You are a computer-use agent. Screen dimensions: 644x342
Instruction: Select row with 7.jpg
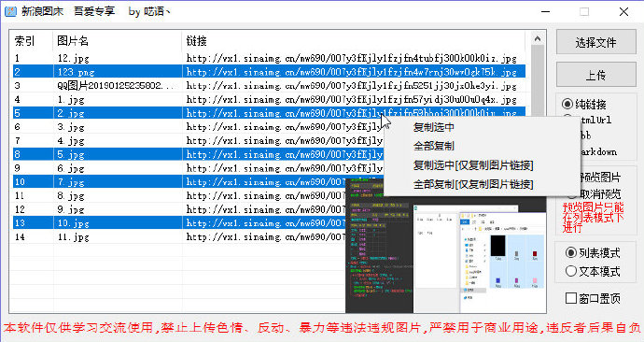[x=179, y=181]
